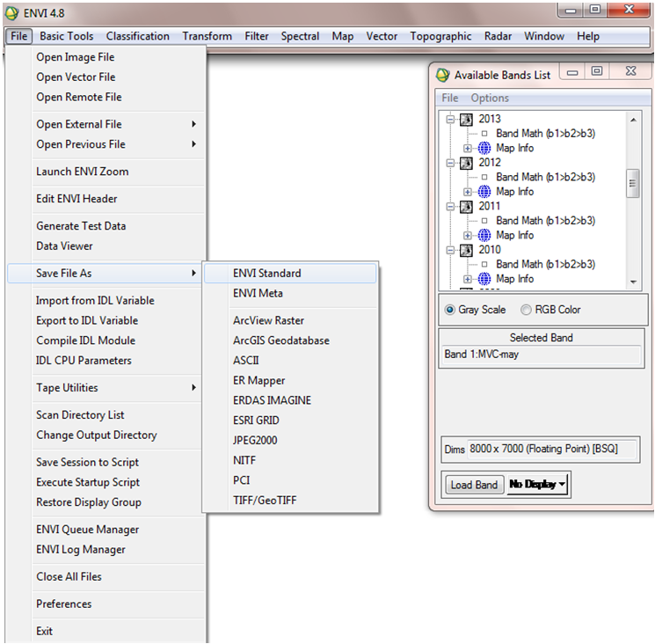Click ENVI Queue Manager entry

(x=106, y=530)
